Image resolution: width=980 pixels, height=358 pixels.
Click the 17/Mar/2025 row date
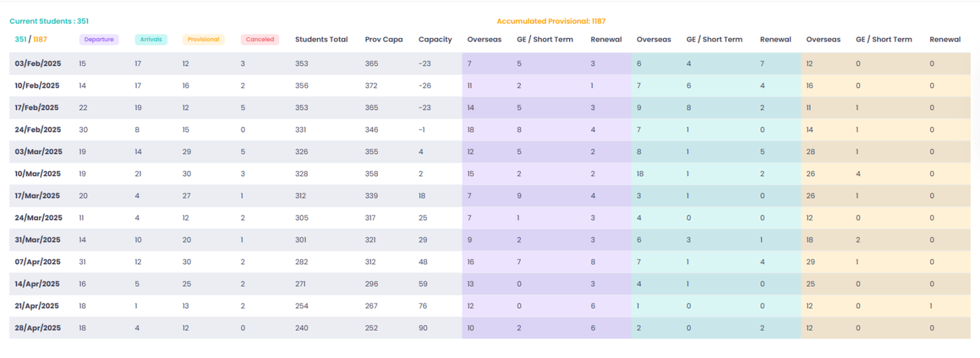point(38,196)
